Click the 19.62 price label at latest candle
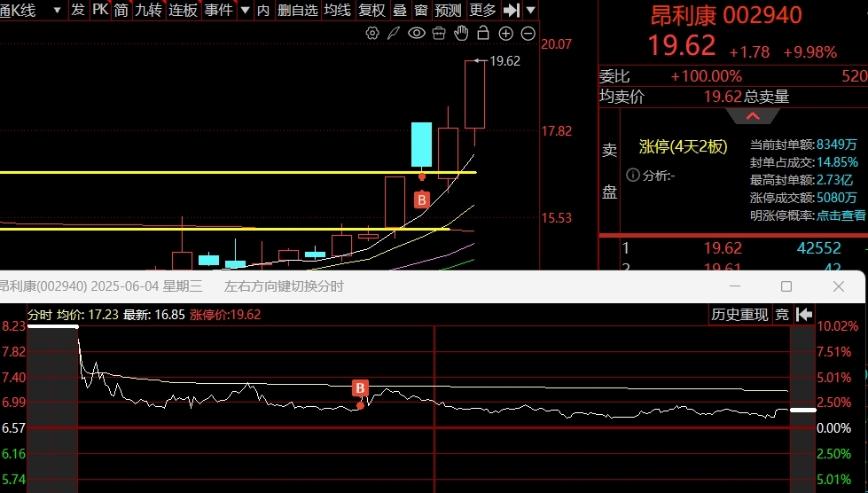 [504, 61]
